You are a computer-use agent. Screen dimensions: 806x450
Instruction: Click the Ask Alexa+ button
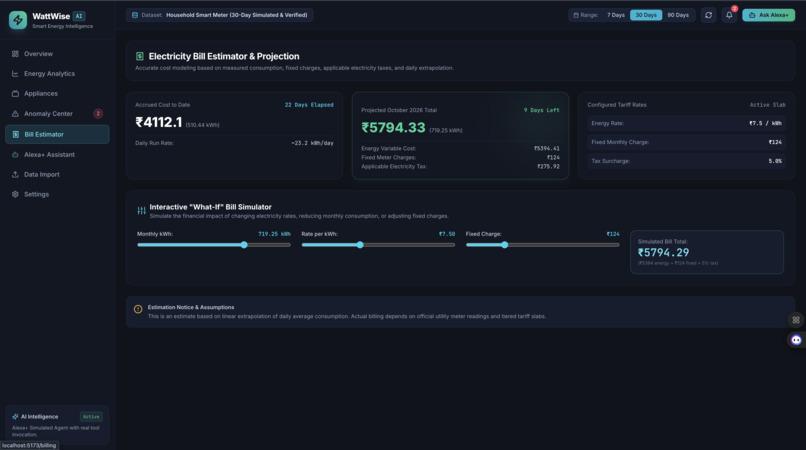coord(768,15)
